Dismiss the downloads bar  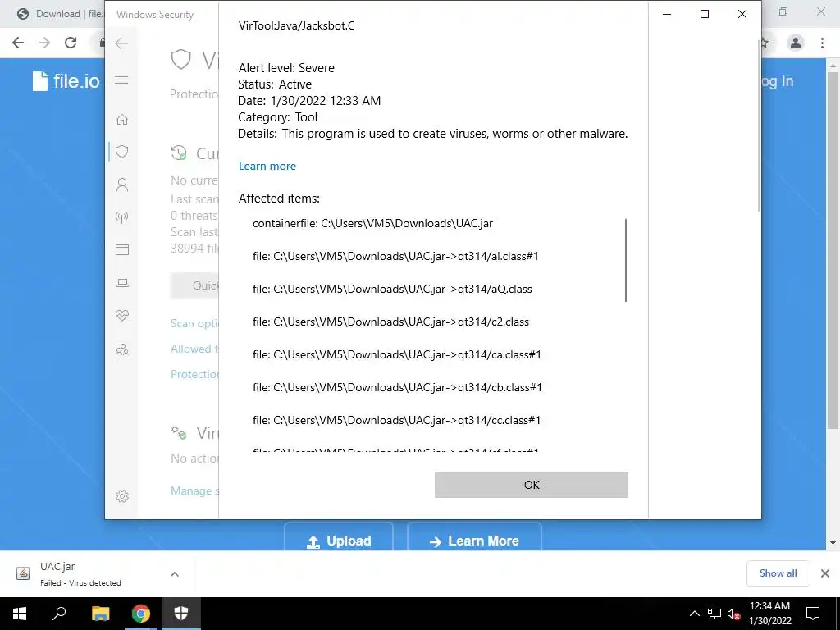click(825, 573)
